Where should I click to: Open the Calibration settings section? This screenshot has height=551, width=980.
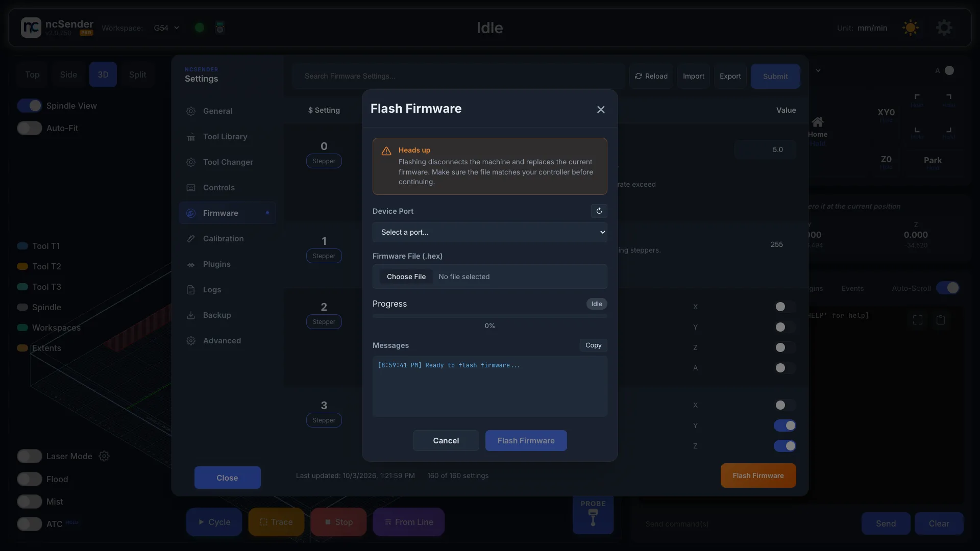tap(227, 238)
